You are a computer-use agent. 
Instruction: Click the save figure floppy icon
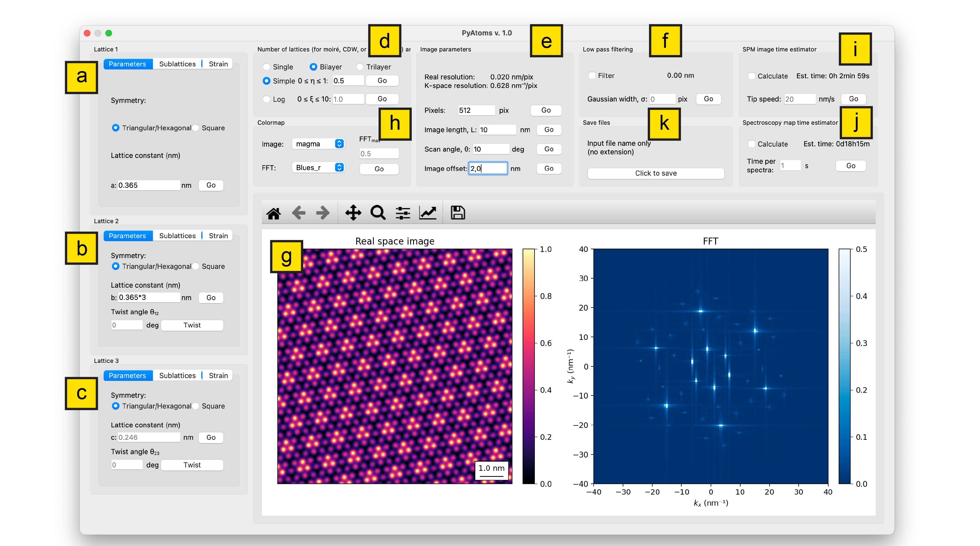point(458,213)
